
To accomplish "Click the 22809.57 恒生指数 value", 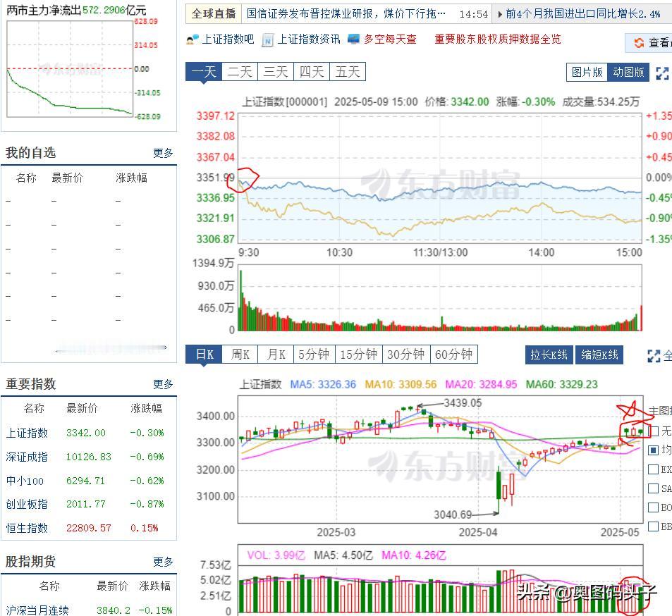I will 88,528.
